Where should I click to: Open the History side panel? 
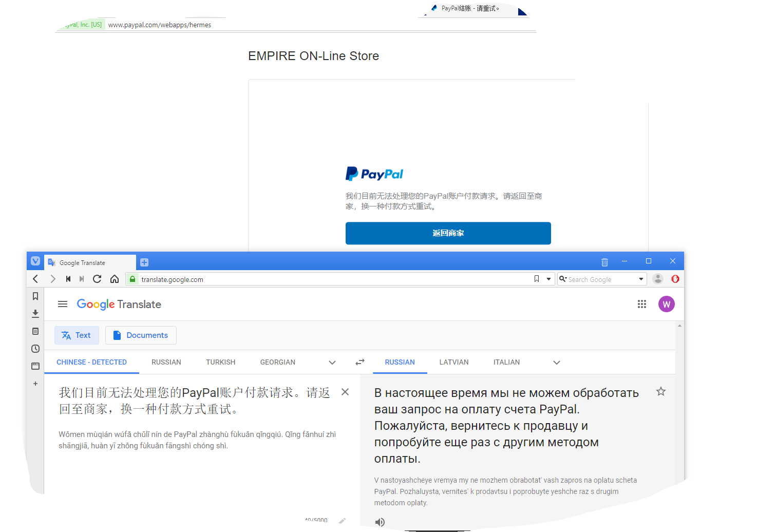(x=35, y=349)
